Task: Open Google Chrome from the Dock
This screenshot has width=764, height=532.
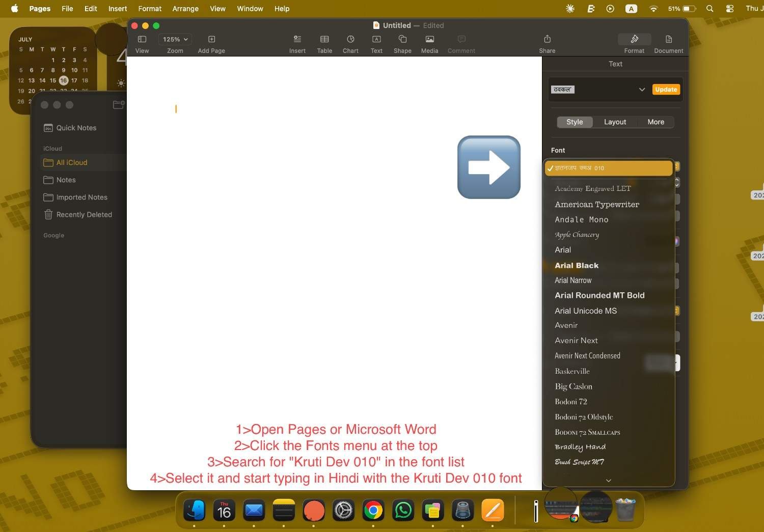Action: tap(373, 510)
